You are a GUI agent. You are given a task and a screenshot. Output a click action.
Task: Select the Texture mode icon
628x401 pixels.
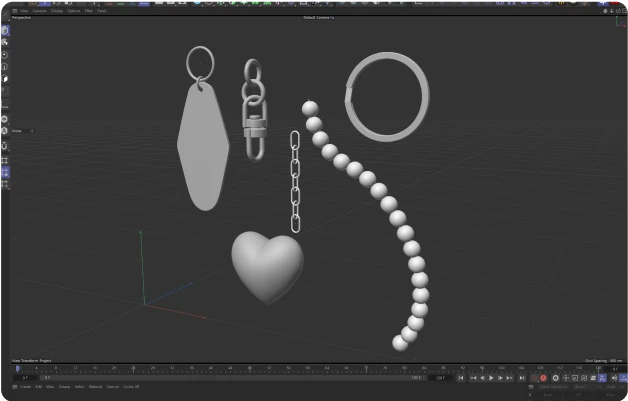5,42
